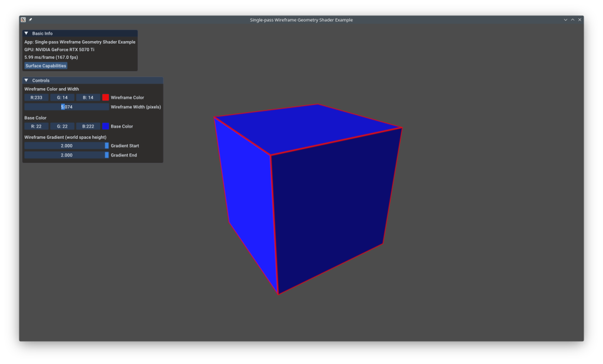The height and width of the screenshot is (364, 603).
Task: Click the R:233 wireframe color field
Action: click(36, 97)
